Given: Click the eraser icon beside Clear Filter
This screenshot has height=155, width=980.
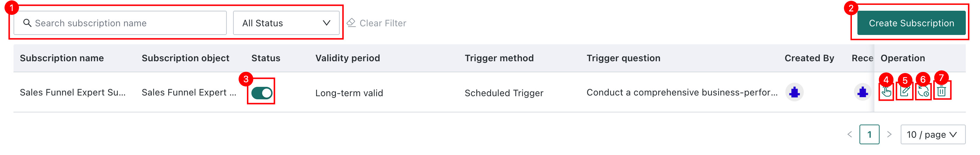Looking at the screenshot, I should (351, 23).
